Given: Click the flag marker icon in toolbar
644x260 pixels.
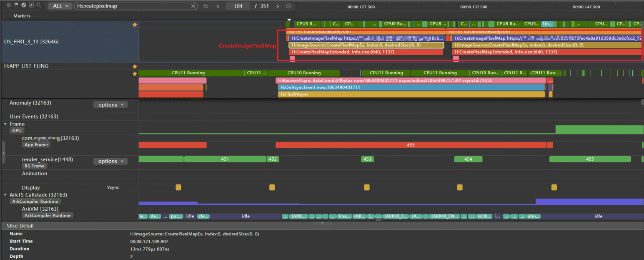Looking at the screenshot, I should click(x=16, y=5).
